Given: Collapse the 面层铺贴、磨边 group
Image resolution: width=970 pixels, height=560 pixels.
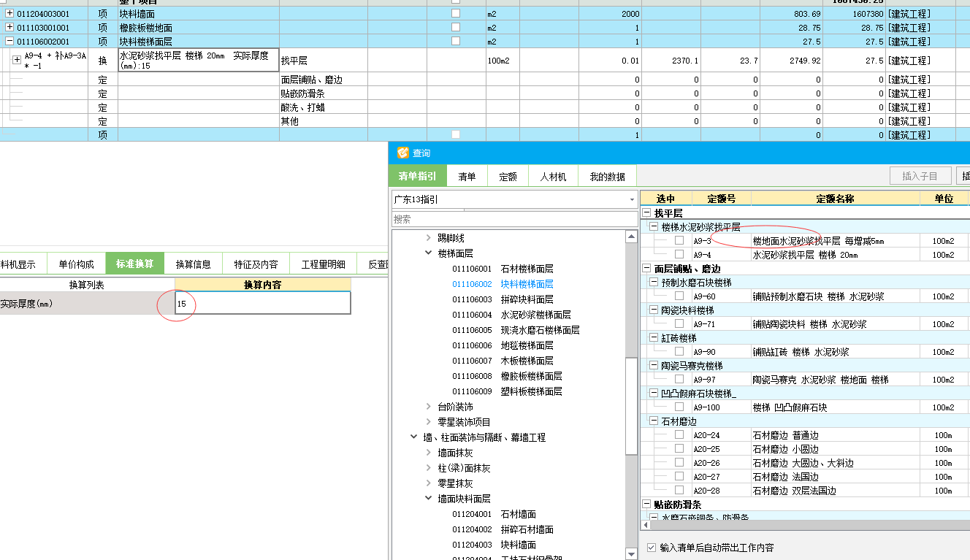Looking at the screenshot, I should point(646,269).
